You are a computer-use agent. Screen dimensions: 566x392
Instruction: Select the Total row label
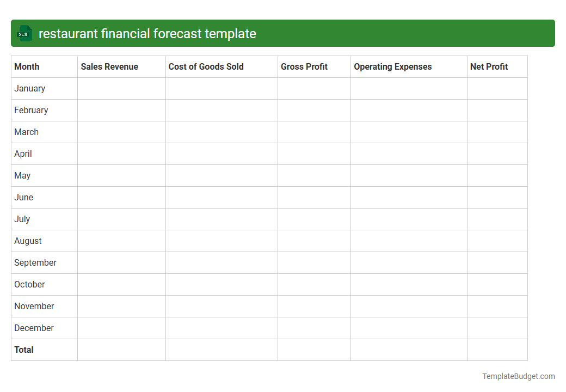pos(24,350)
